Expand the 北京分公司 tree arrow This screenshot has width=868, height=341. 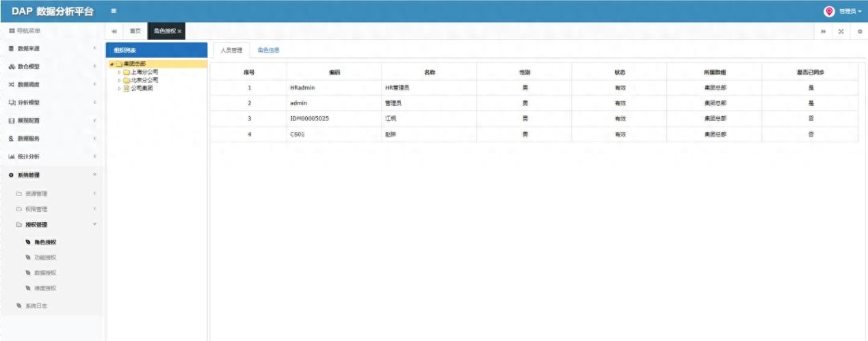point(119,80)
